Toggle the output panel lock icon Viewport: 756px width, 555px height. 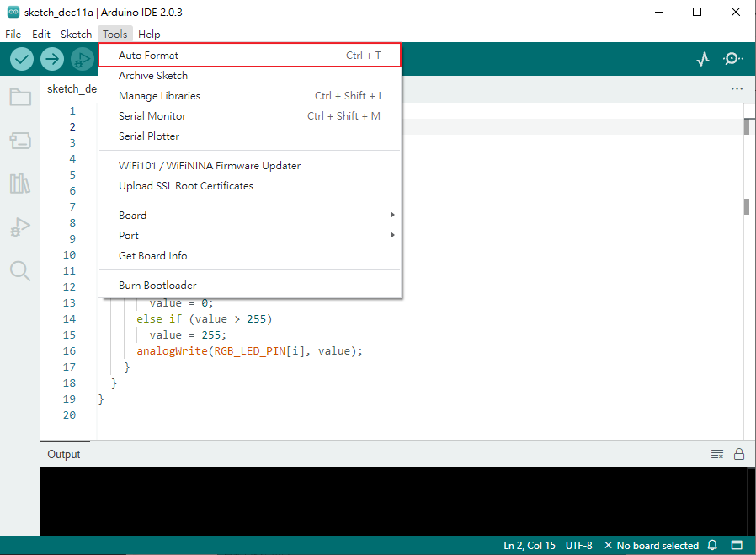[x=739, y=454]
